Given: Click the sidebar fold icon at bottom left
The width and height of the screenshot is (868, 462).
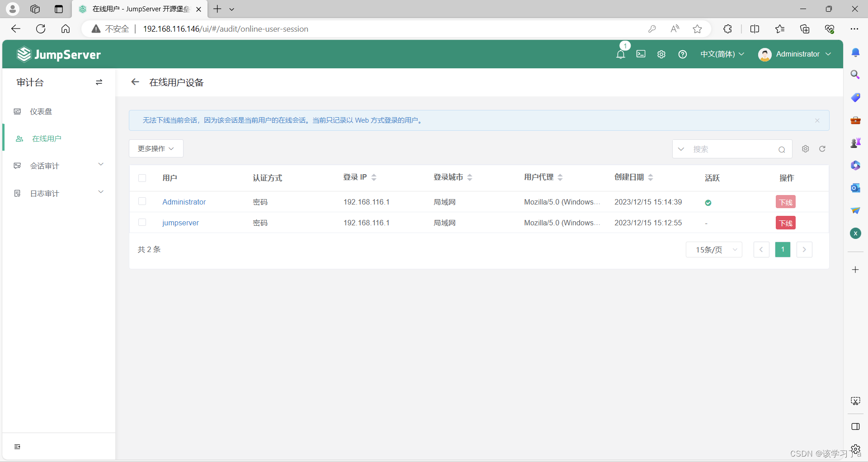Looking at the screenshot, I should coord(17,447).
